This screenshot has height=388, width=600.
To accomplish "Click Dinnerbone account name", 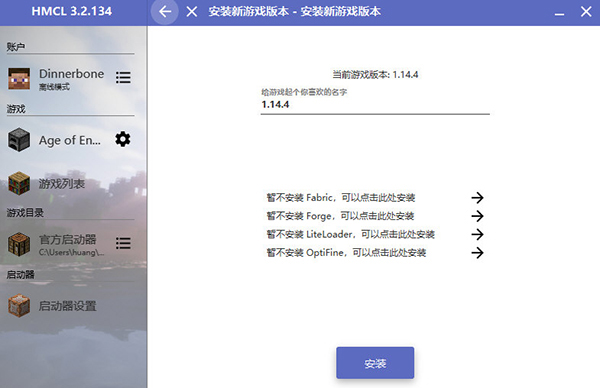I will pos(72,73).
